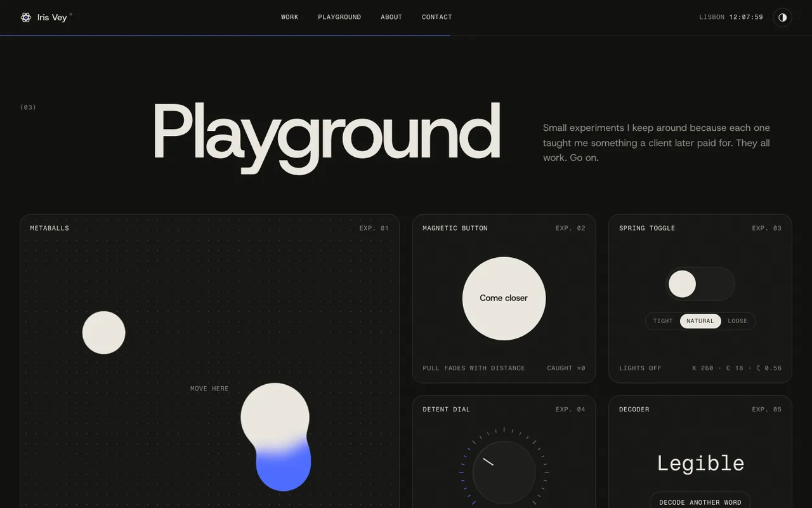The image size is (812, 508).
Task: Click the Detent Dial card title
Action: pyautogui.click(x=447, y=410)
